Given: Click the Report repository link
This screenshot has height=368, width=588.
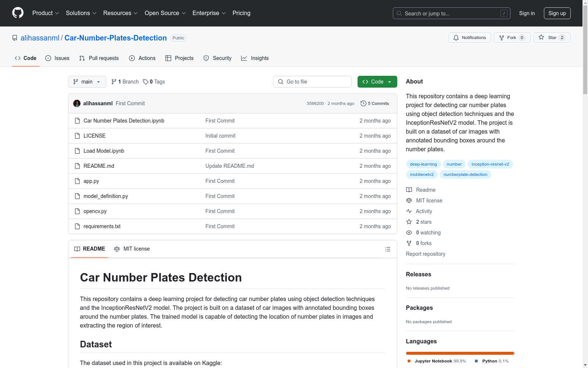Looking at the screenshot, I should coord(426,254).
